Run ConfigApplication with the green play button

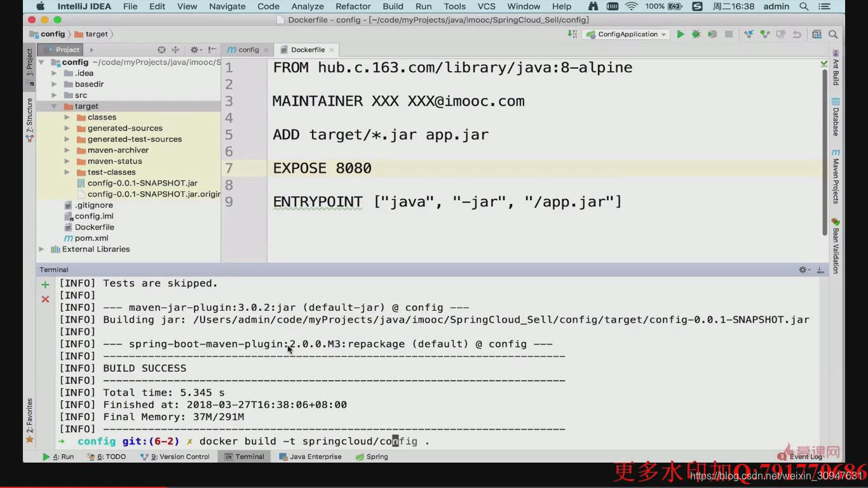point(680,34)
